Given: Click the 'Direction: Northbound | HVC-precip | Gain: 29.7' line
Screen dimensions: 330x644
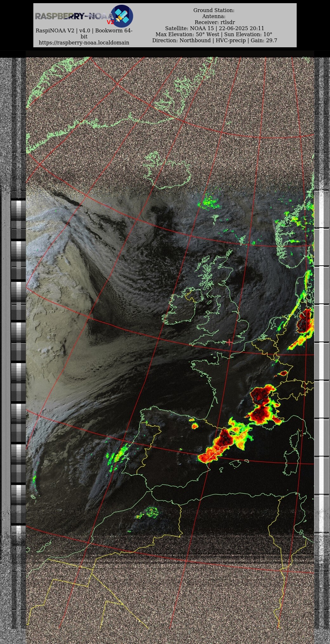Looking at the screenshot, I should coord(214,40).
